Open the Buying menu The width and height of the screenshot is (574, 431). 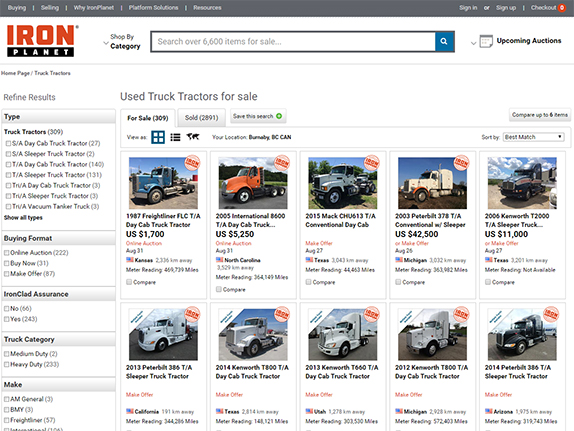tap(17, 8)
